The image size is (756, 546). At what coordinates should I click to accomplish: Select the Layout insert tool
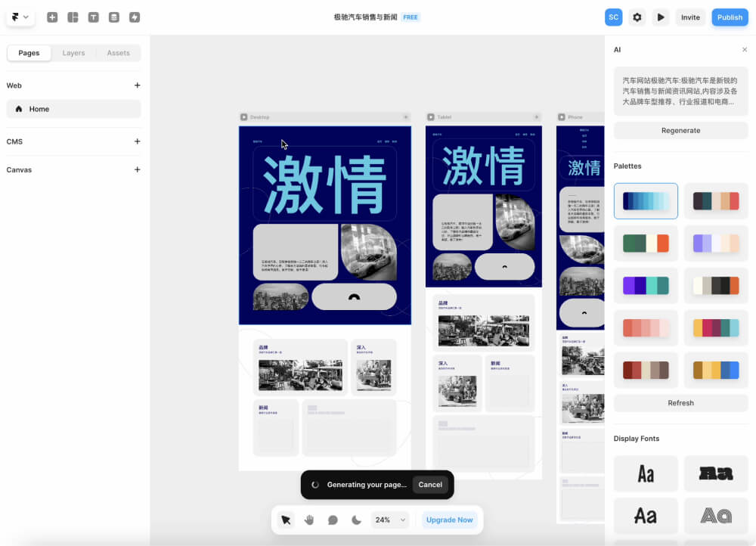[x=73, y=17]
